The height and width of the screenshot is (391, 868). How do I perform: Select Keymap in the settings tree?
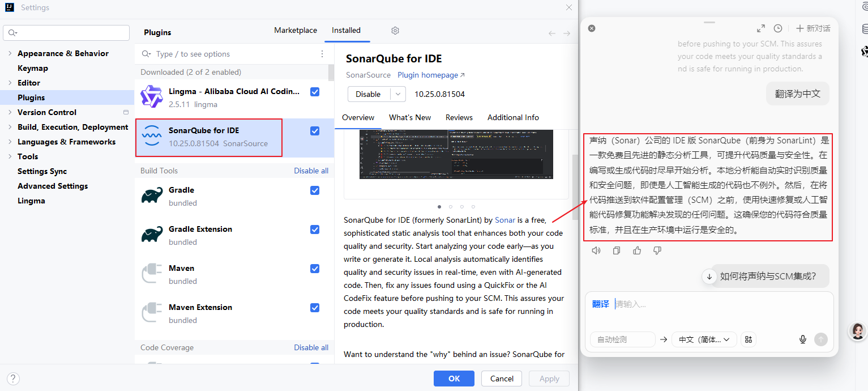(x=33, y=68)
